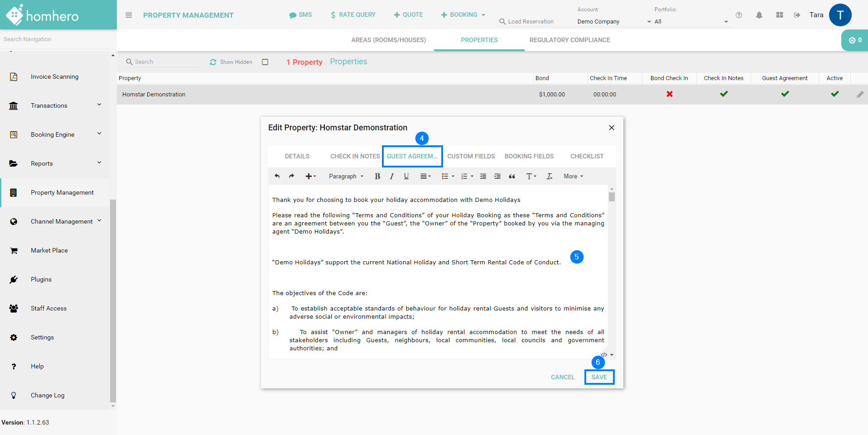Image resolution: width=868 pixels, height=435 pixels.
Task: Save the property changes
Action: pyautogui.click(x=599, y=377)
